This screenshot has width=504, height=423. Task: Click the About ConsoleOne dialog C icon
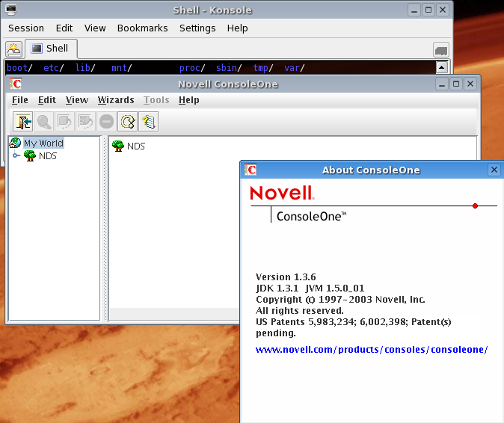click(251, 170)
